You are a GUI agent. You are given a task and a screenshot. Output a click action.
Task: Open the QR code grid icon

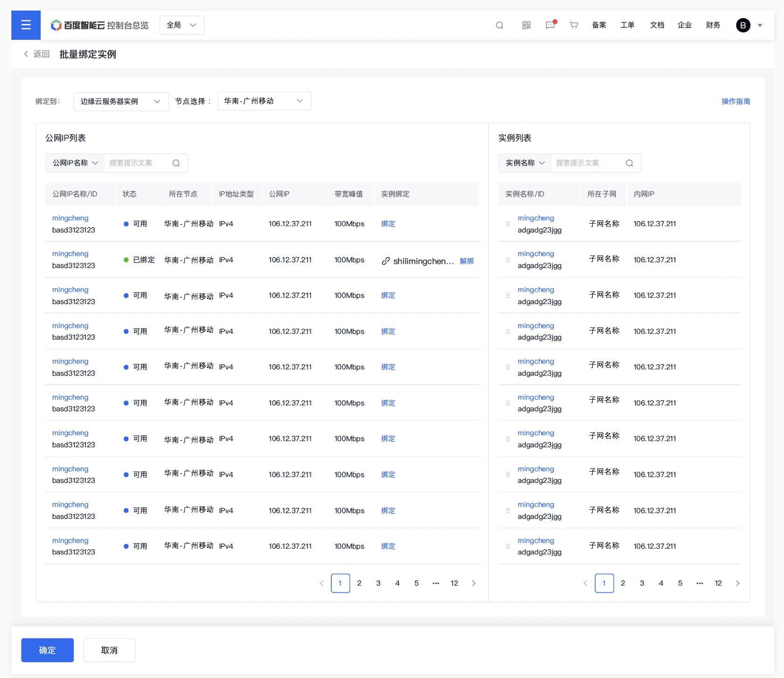[x=526, y=25]
